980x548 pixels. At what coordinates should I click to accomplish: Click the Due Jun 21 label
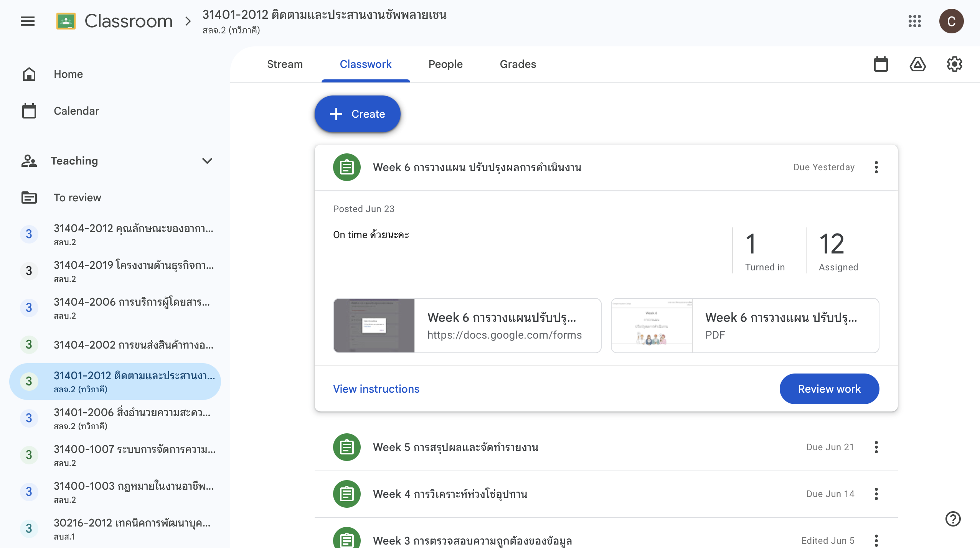tap(830, 447)
